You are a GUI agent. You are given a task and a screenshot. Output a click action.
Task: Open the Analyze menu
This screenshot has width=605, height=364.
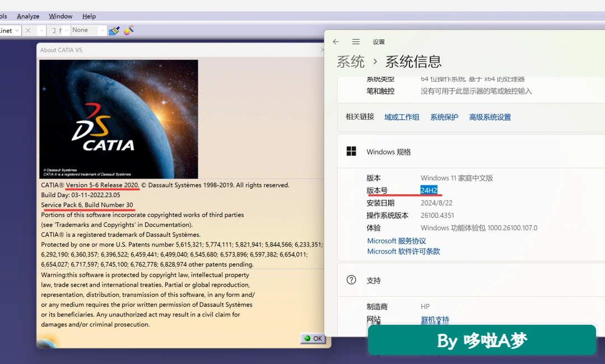tap(28, 16)
